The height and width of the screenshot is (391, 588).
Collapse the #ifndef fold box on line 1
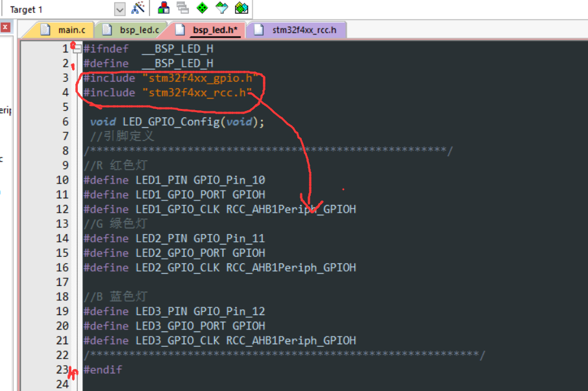[x=77, y=49]
